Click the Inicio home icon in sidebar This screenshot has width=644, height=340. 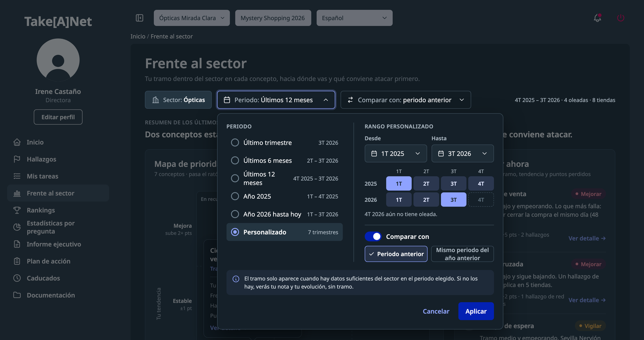(x=17, y=142)
